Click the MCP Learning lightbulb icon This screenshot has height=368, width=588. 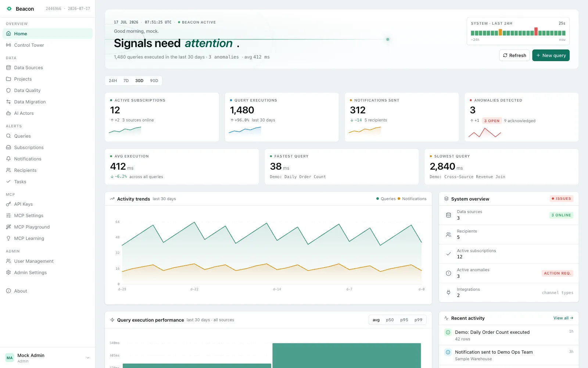(8, 238)
